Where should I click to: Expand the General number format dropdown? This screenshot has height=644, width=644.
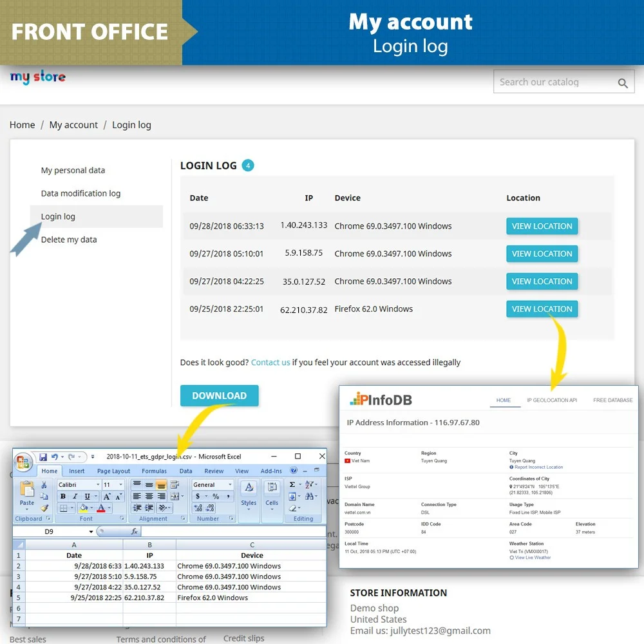pos(230,485)
